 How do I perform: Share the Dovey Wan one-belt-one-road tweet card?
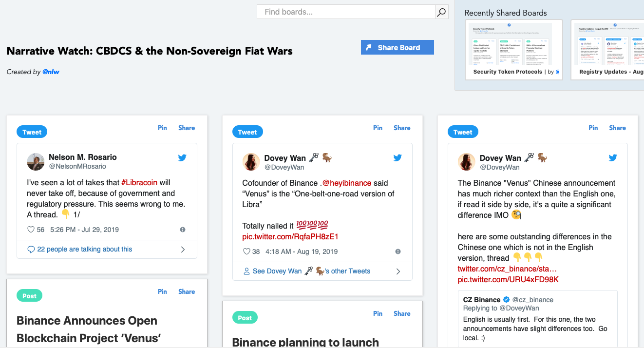pyautogui.click(x=402, y=128)
